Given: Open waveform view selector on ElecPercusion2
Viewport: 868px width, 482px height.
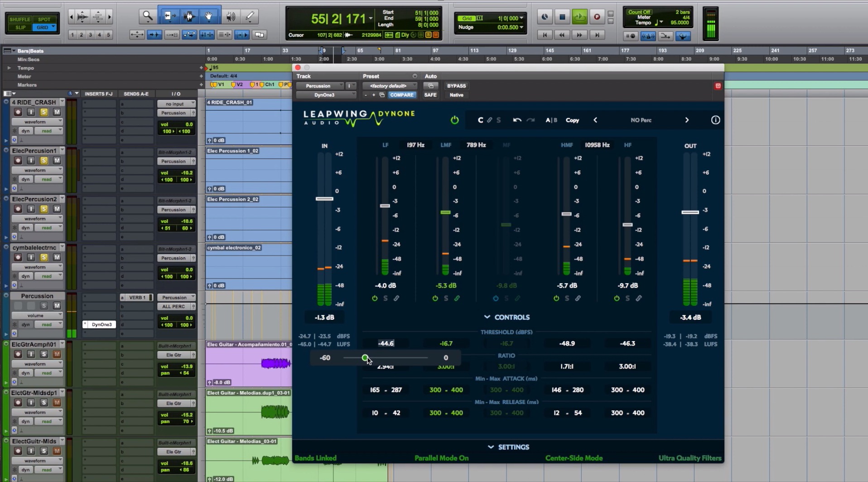Looking at the screenshot, I should [37, 219].
